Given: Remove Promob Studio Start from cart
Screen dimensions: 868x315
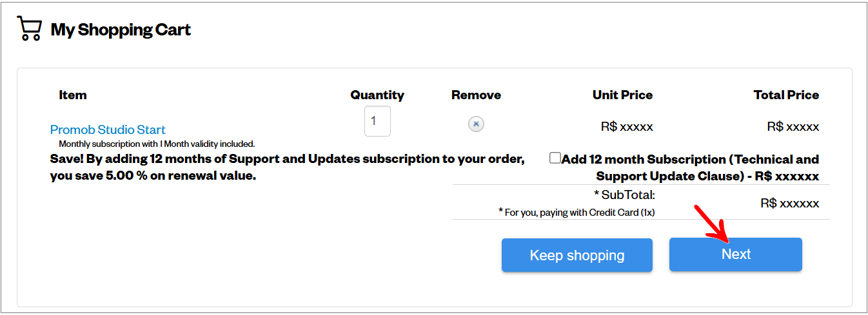Looking at the screenshot, I should 476,124.
